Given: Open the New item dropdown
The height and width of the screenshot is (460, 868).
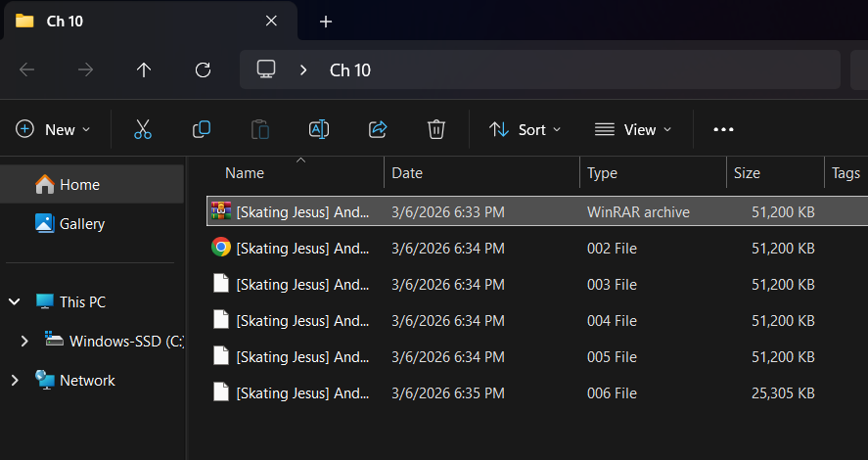Looking at the screenshot, I should point(53,129).
